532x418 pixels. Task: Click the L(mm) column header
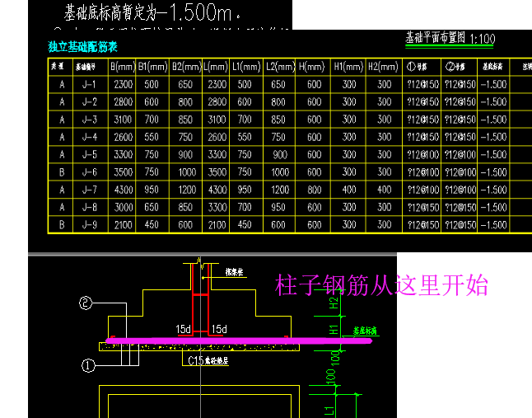(216, 67)
